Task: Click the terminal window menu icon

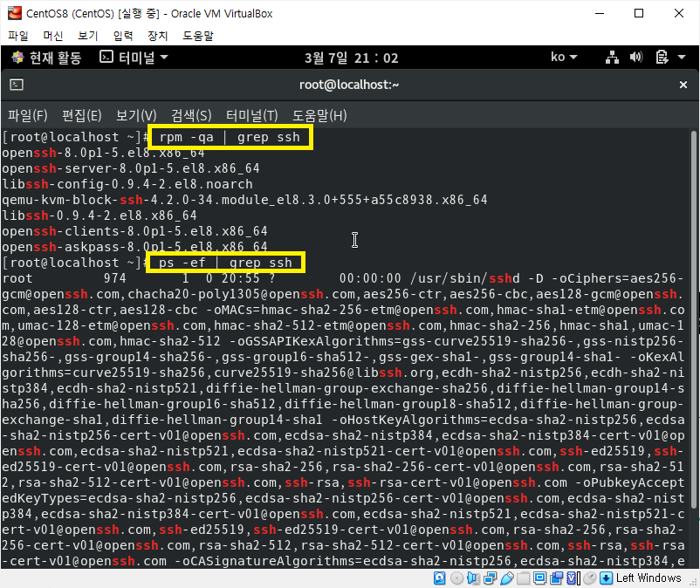Action: [17, 85]
